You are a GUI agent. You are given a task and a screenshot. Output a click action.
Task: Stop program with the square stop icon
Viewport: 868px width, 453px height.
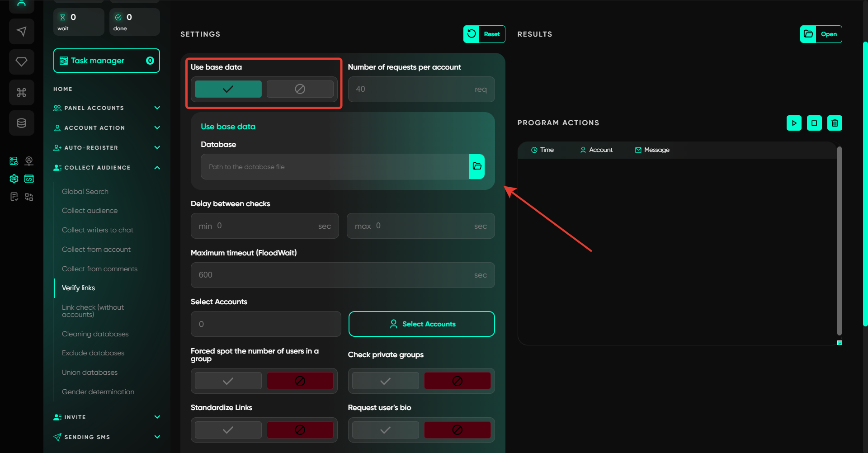tap(814, 123)
